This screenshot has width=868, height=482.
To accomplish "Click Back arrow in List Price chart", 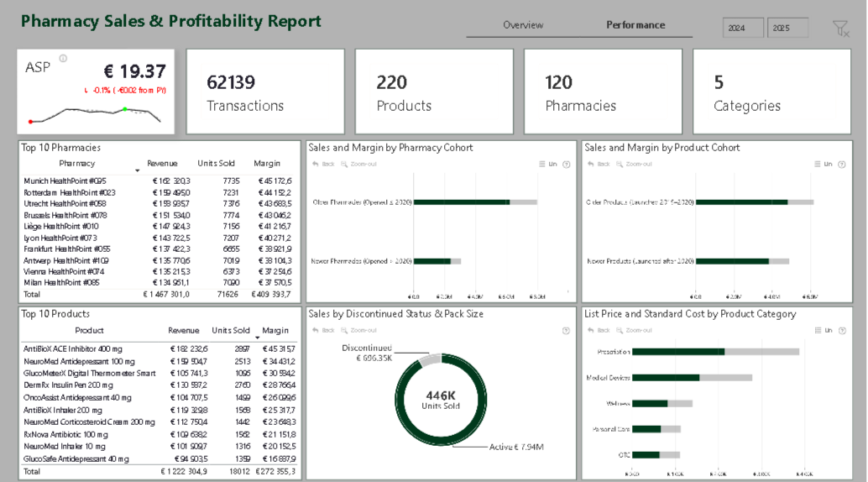I will [x=599, y=330].
